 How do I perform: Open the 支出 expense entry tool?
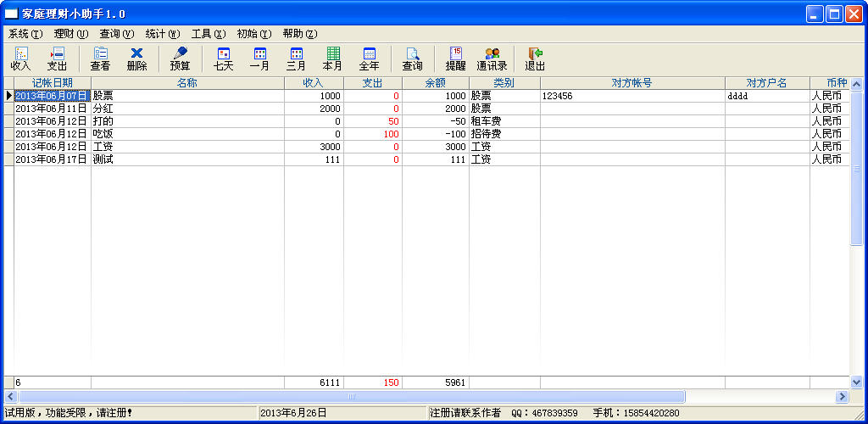57,59
